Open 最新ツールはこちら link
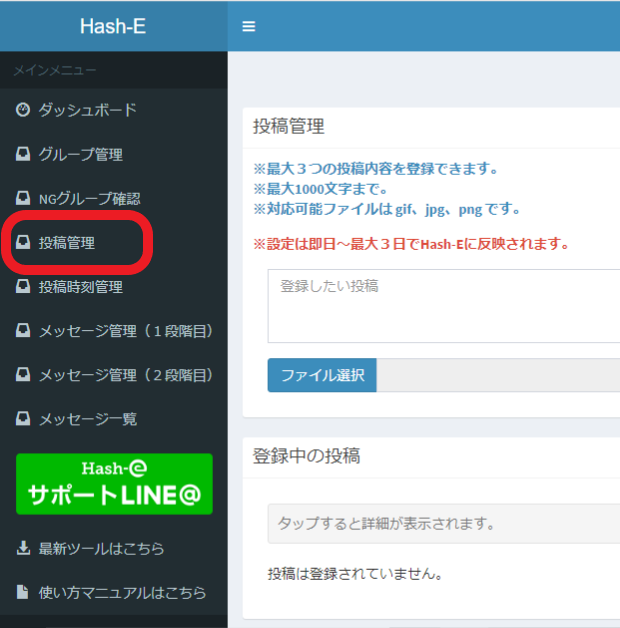The image size is (620, 628). pos(101,549)
